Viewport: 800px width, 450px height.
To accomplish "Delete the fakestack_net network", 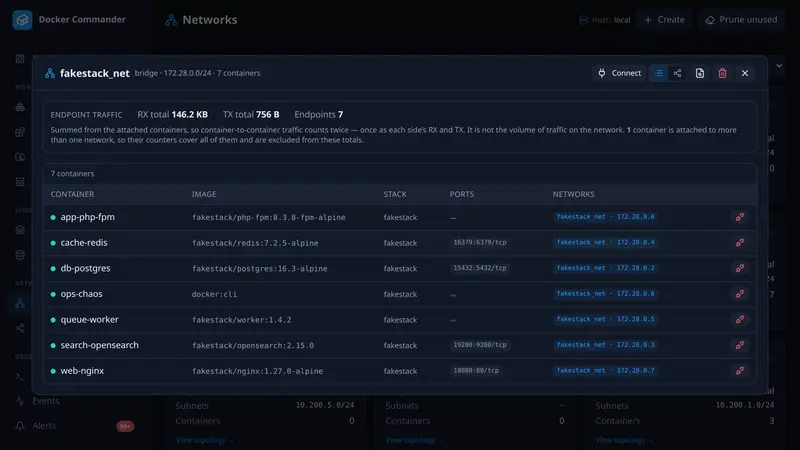I will point(722,73).
